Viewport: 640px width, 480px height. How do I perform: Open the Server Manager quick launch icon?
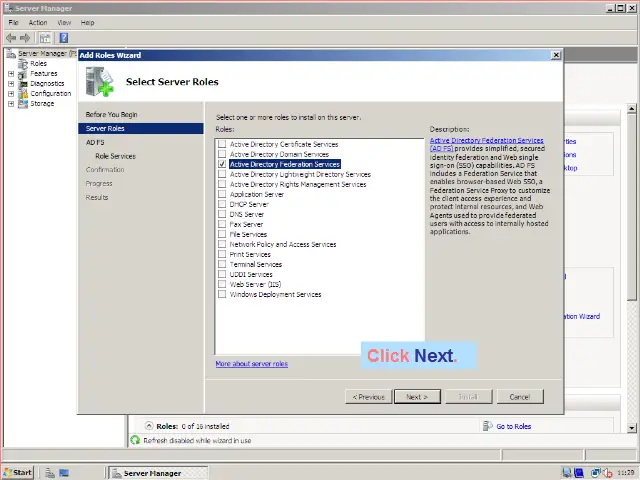(50, 473)
